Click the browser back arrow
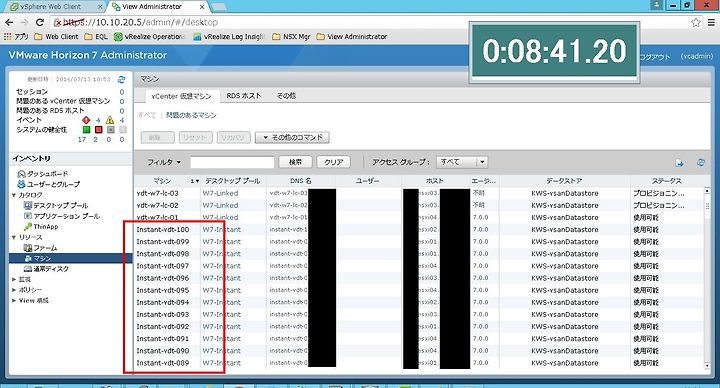Screen dimensions: 720x388 coord(9,22)
